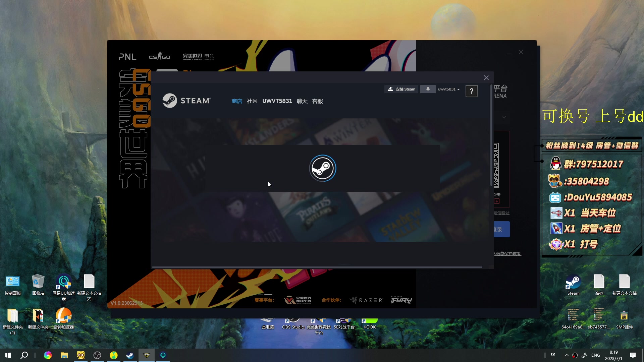The width and height of the screenshot is (644, 362).
Task: Open 完美世界竞技平台 desktop shortcut
Action: pos(319,326)
